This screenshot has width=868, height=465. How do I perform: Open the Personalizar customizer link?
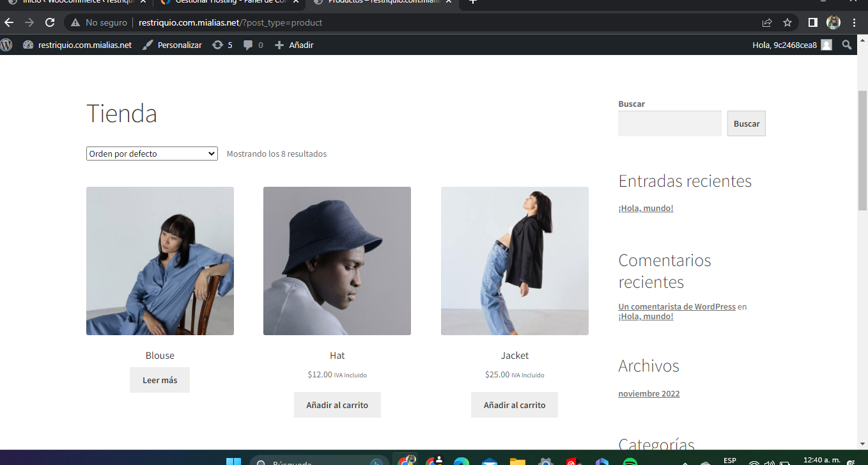tap(172, 45)
